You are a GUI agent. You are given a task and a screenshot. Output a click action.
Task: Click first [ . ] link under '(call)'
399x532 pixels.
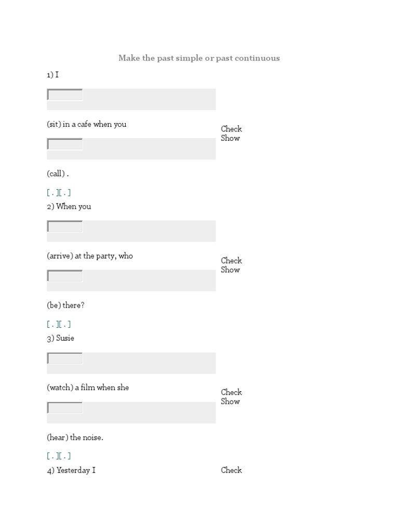click(x=52, y=193)
